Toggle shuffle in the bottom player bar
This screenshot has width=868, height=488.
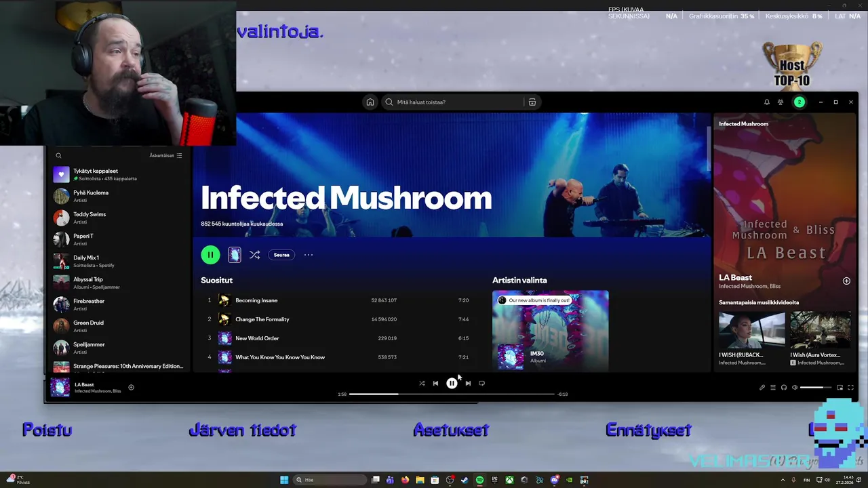pyautogui.click(x=422, y=384)
